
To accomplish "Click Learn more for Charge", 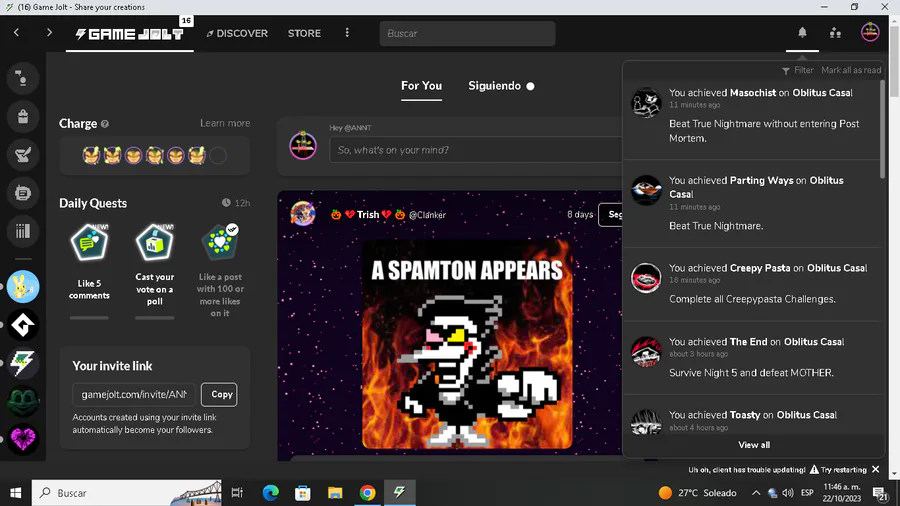I will click(x=225, y=123).
